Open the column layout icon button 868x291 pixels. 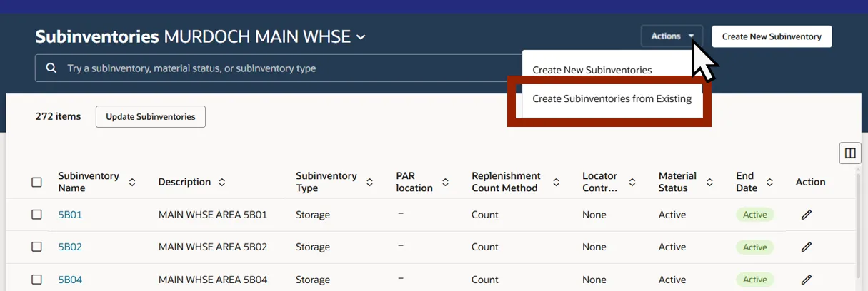pyautogui.click(x=850, y=153)
